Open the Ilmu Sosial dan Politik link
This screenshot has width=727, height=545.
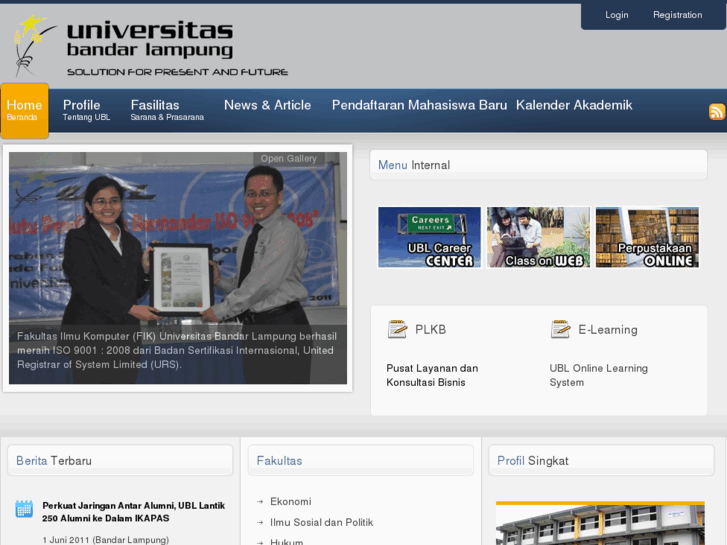coord(322,522)
